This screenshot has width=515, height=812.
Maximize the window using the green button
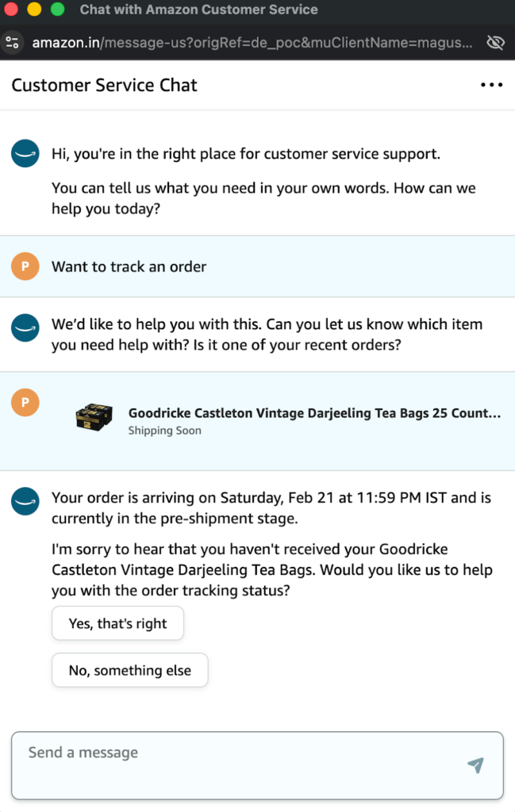click(57, 10)
